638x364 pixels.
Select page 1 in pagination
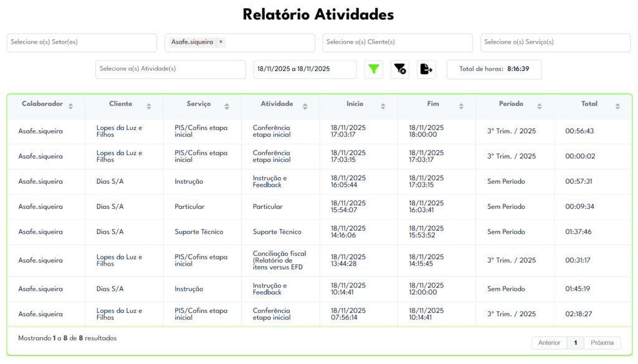[x=576, y=343]
